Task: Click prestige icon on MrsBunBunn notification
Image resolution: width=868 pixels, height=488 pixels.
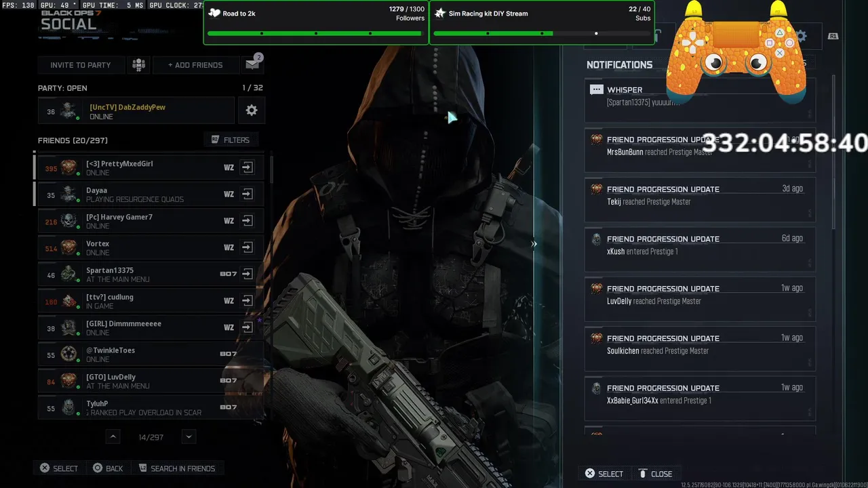Action: (x=596, y=139)
